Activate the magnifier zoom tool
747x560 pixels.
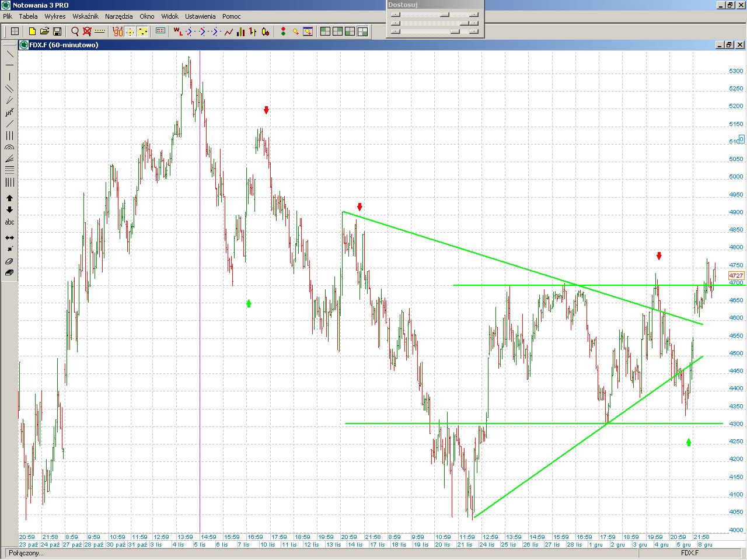click(75, 32)
